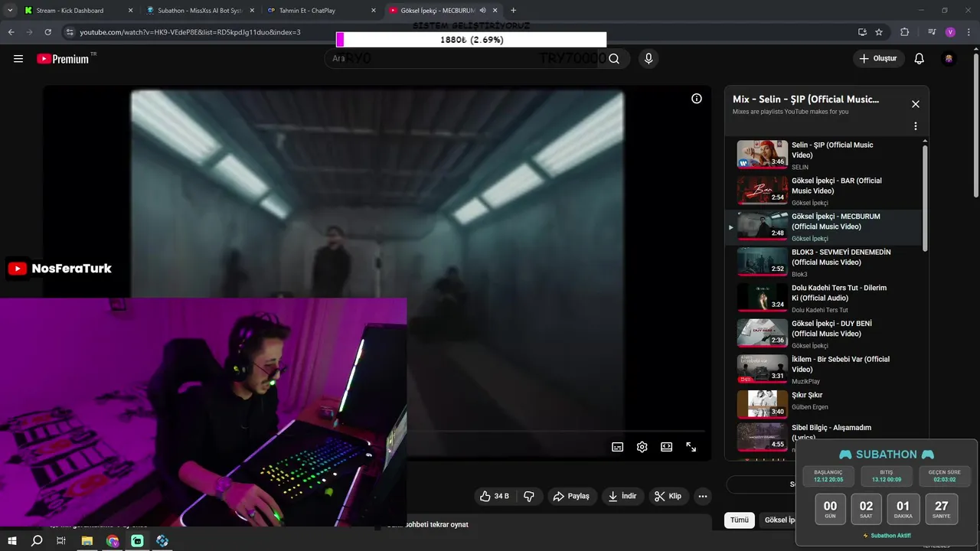
Task: Click Canlı sohbeti tekrar oynat text
Action: click(x=427, y=525)
